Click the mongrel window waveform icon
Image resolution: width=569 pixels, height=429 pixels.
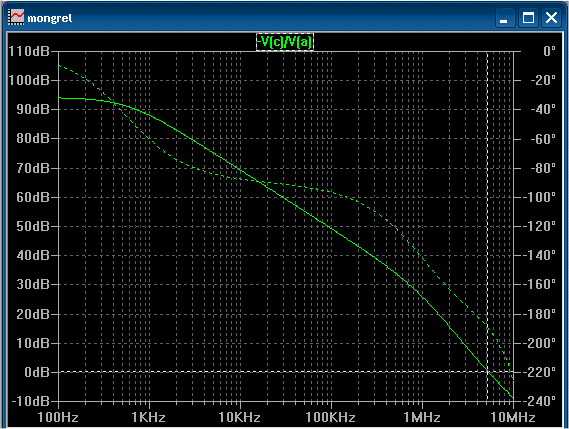point(16,17)
